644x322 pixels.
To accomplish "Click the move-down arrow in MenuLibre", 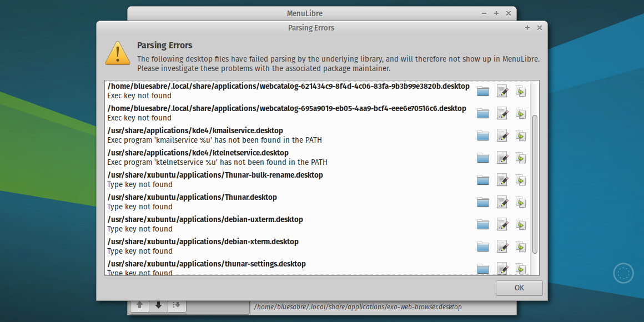I will [158, 305].
